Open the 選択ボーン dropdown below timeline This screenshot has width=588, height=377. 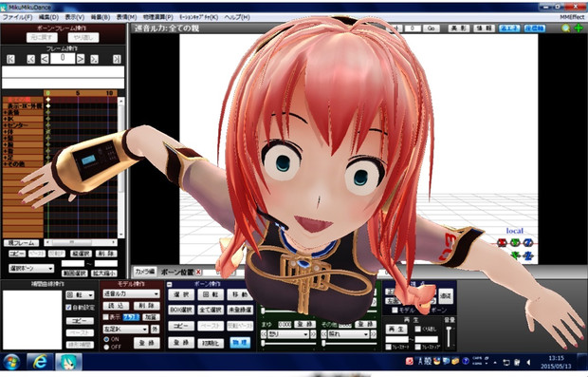31,269
